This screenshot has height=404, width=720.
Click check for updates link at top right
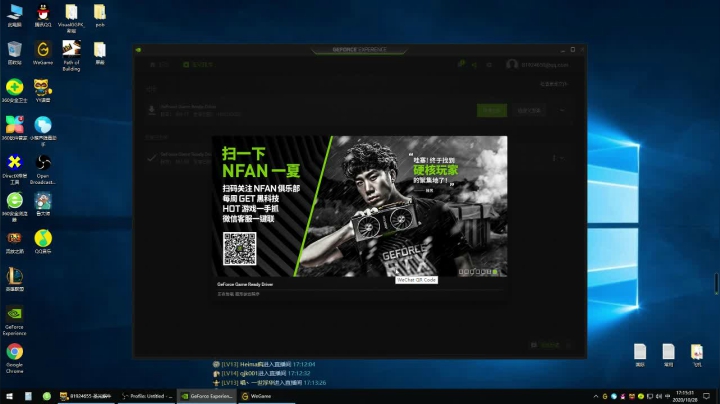[x=554, y=84]
